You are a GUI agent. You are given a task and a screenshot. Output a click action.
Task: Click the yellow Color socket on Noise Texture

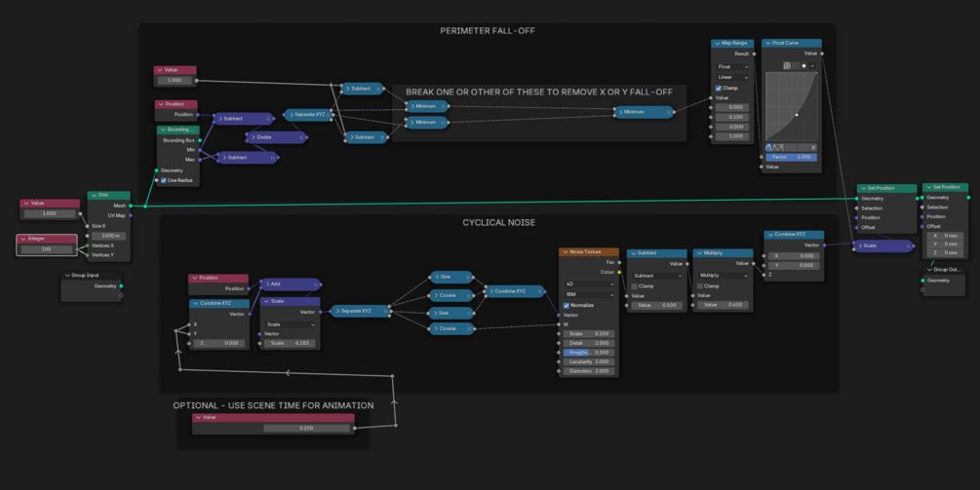point(619,272)
